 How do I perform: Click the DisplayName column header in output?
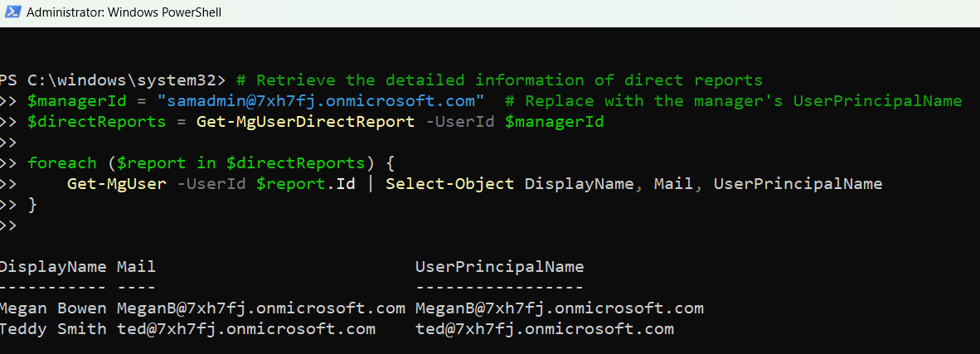pyautogui.click(x=53, y=267)
